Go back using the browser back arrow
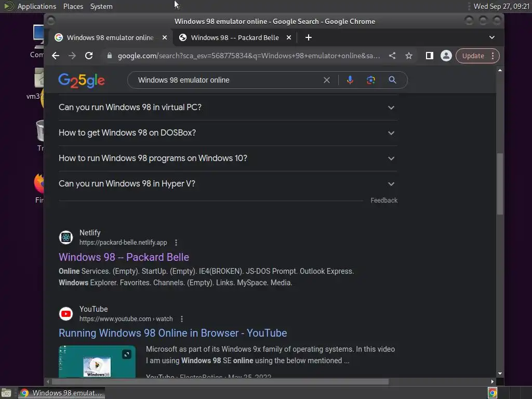Screen dimensions: 532x399 (x=56, y=56)
